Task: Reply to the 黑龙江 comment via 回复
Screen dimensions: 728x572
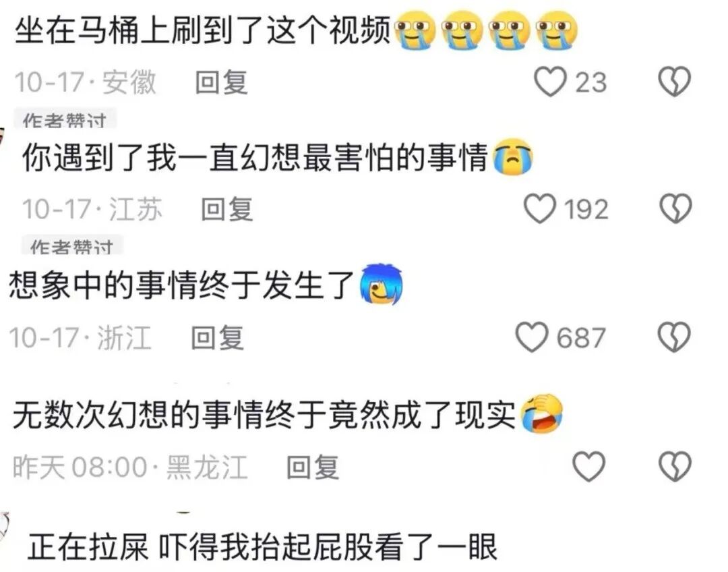Action: point(313,467)
